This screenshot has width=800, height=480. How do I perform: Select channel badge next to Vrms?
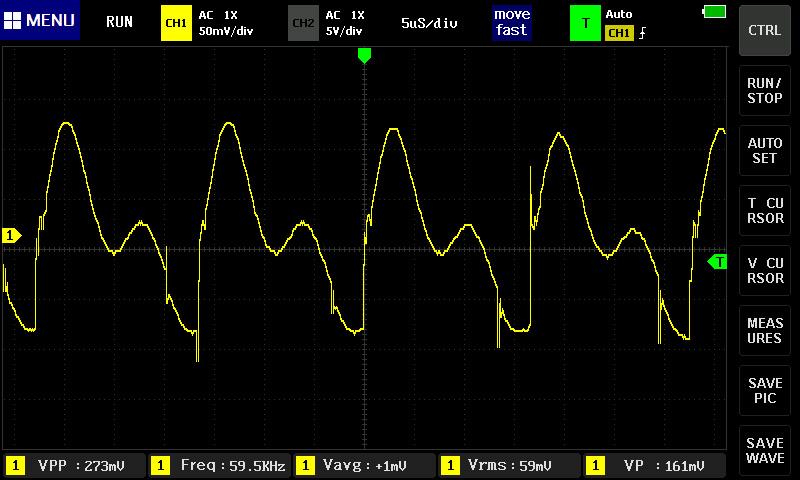[x=450, y=466]
